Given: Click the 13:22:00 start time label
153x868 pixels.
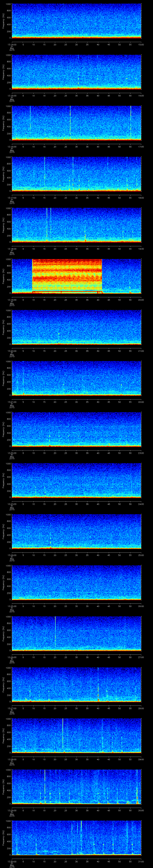Looking at the screenshot, I should coord(12,453).
